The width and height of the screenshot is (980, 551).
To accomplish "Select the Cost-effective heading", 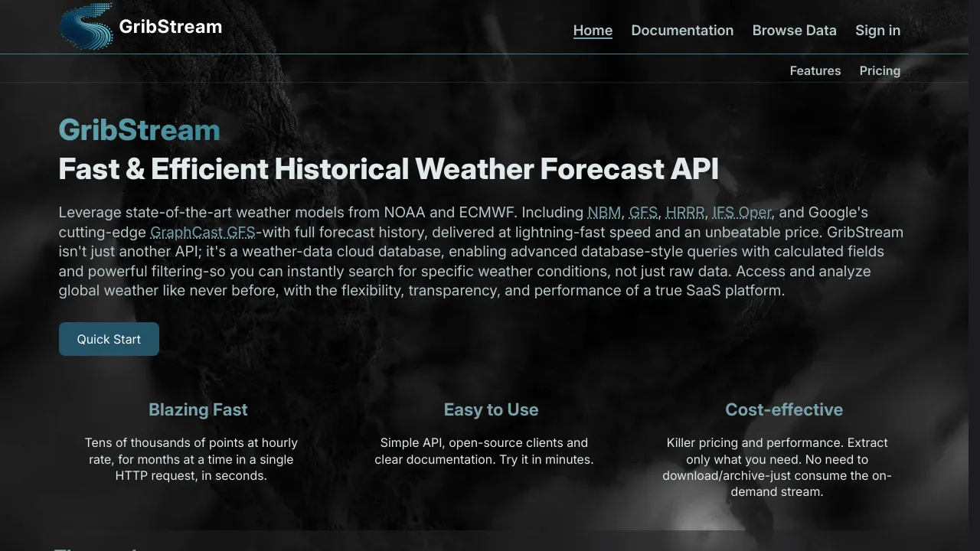I will coord(784,409).
